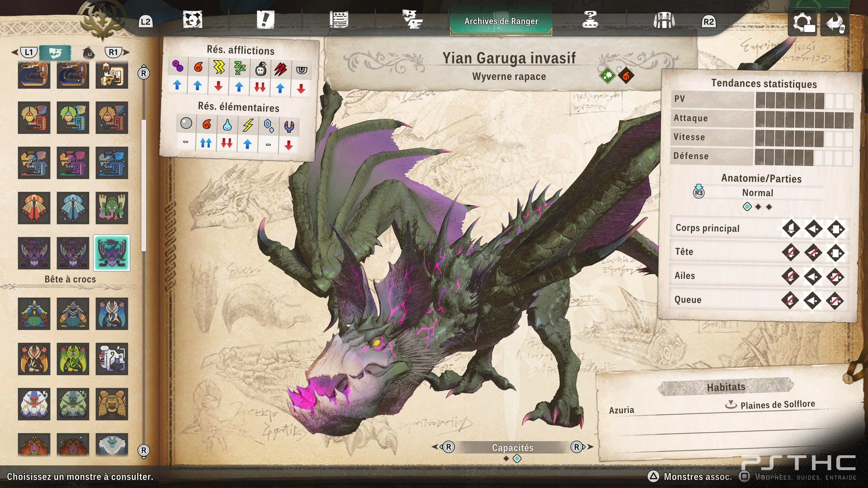This screenshot has height=488, width=868.
Task: Open the striped jersey tab
Action: point(664,19)
